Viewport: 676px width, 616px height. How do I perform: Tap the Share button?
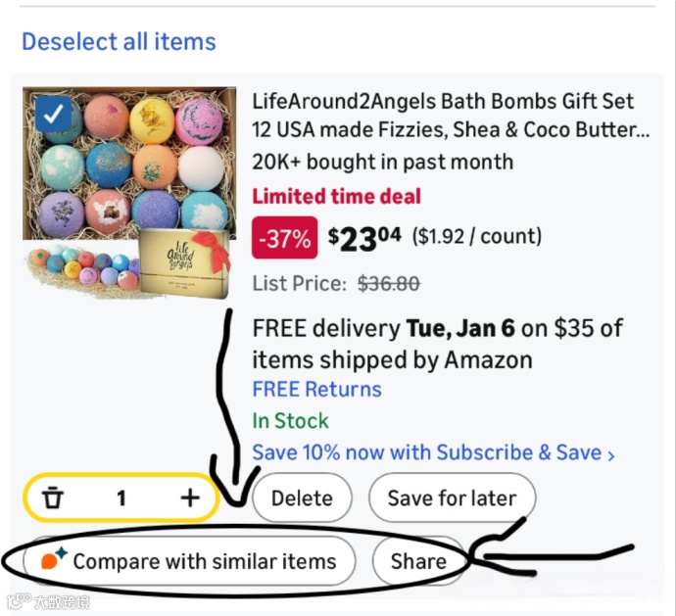tap(418, 561)
